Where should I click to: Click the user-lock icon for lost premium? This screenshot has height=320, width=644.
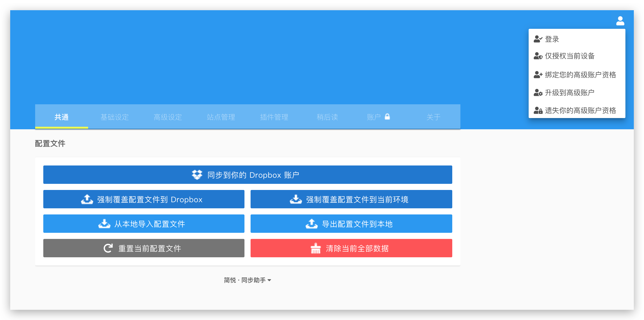coord(538,110)
